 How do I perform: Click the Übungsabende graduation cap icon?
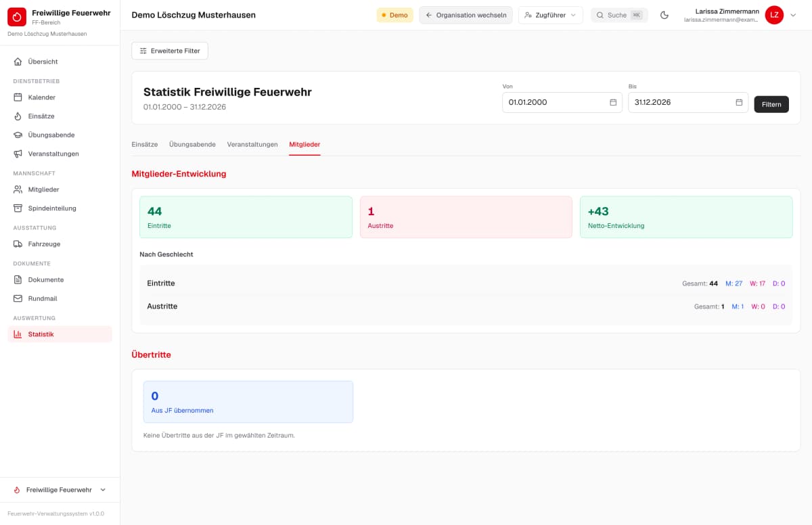click(18, 135)
